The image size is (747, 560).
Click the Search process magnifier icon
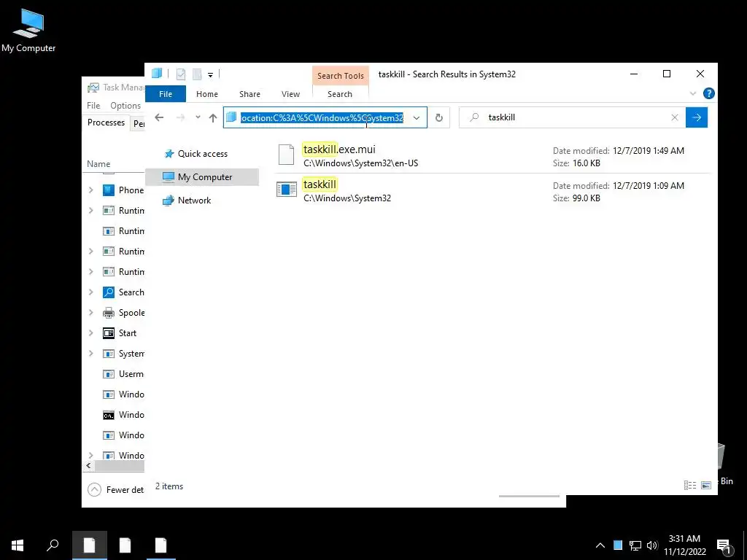click(109, 292)
